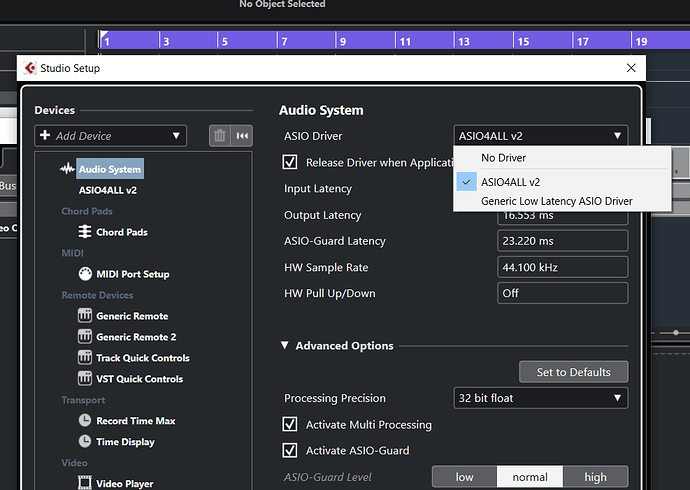Viewport: 690px width, 490px height.
Task: Click the reset device icon beside trash
Action: [x=243, y=136]
